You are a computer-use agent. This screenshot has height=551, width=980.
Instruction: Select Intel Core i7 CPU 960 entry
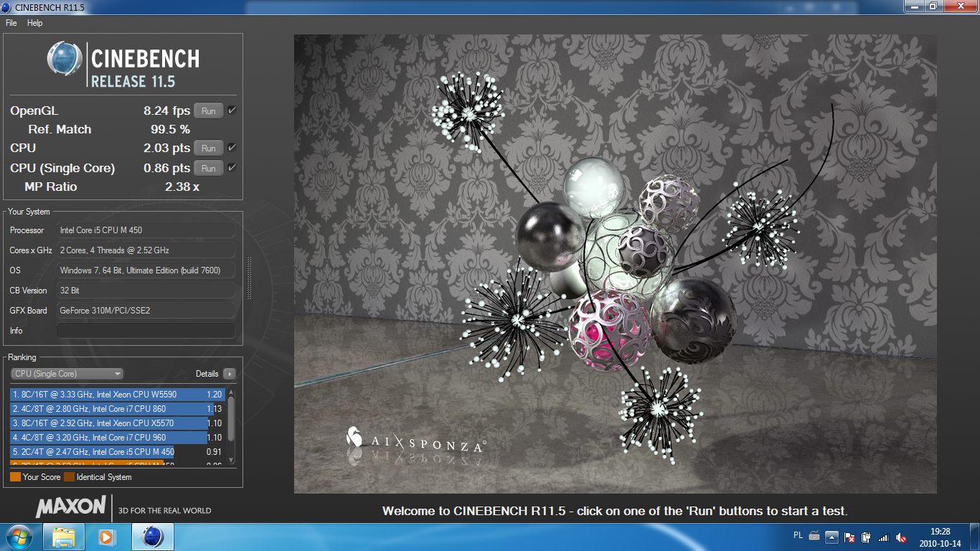click(x=118, y=438)
